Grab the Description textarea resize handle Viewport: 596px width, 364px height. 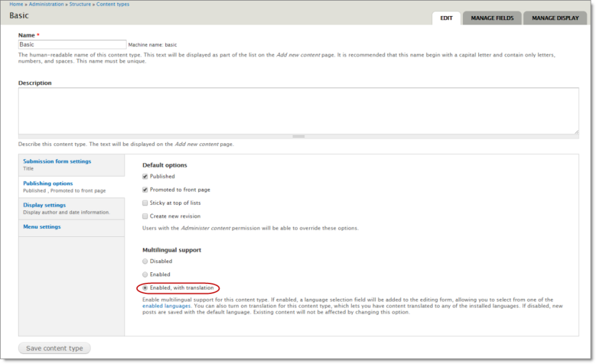point(298,136)
